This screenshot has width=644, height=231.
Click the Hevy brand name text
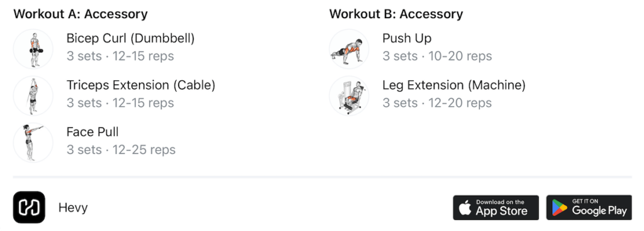[x=73, y=208]
